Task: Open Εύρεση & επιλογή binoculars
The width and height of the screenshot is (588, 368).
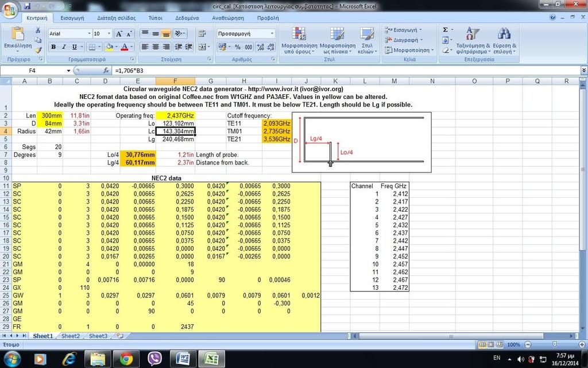Action: click(x=504, y=40)
